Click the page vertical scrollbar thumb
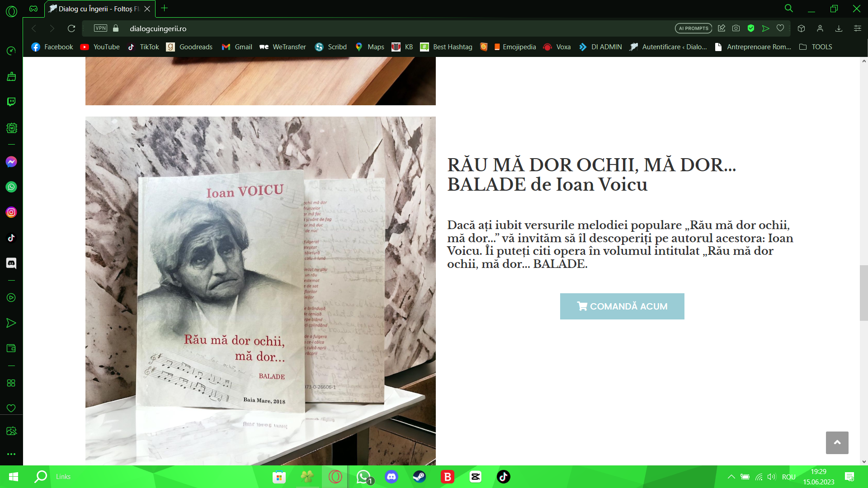Screen dimensions: 868x488 click(x=863, y=293)
